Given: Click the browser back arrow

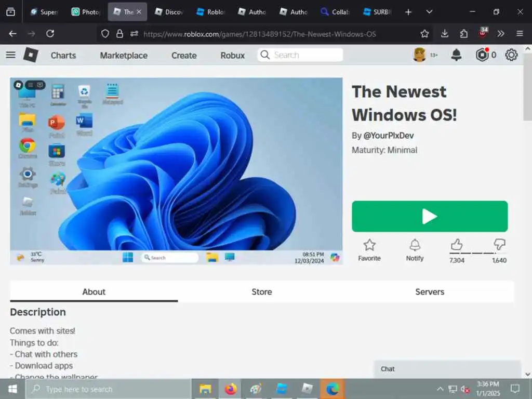Looking at the screenshot, I should 12,34.
